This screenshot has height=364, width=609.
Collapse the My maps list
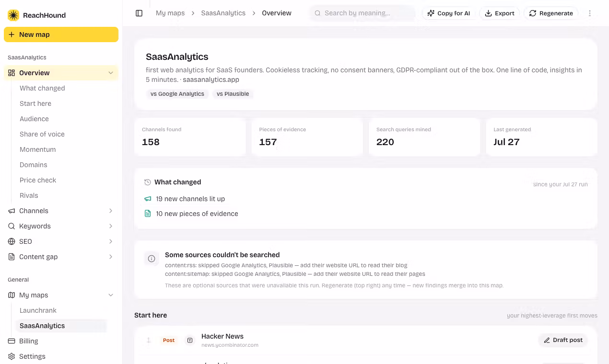pyautogui.click(x=111, y=295)
